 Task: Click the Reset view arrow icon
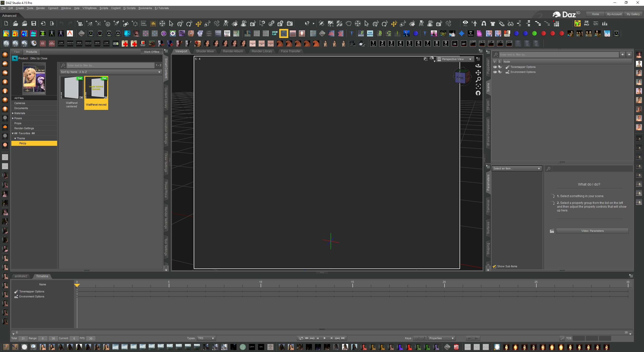pyautogui.click(x=478, y=93)
